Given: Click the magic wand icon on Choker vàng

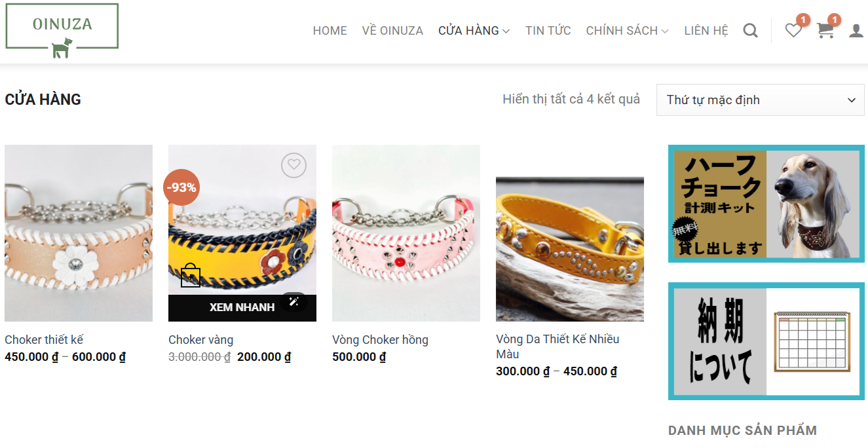Looking at the screenshot, I should point(293,301).
